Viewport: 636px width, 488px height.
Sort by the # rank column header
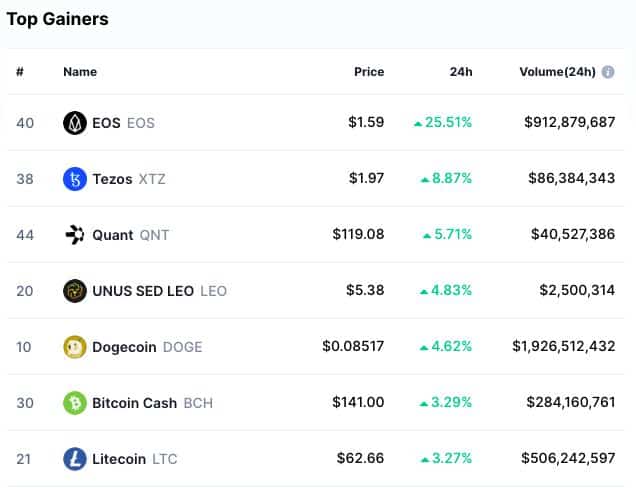coord(20,72)
